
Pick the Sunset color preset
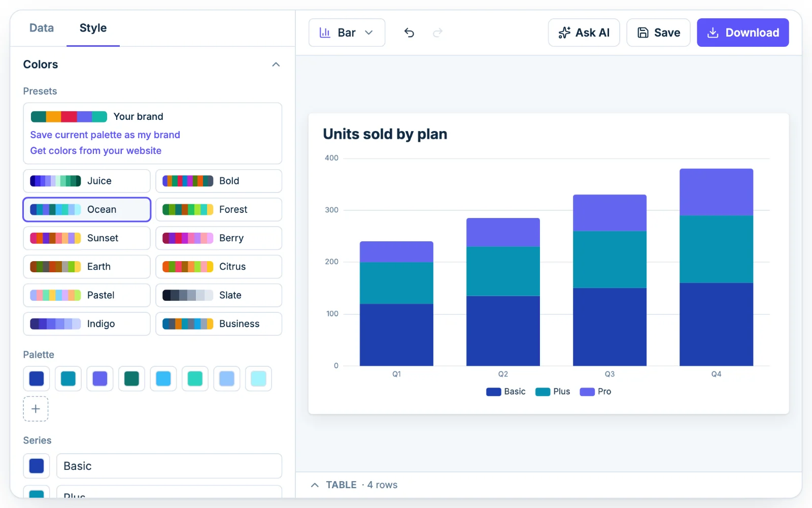pyautogui.click(x=87, y=238)
